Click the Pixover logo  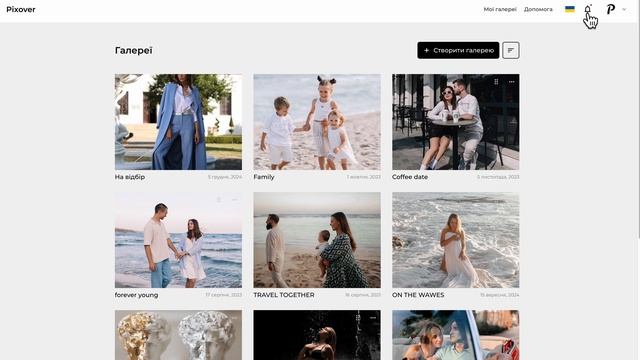point(21,9)
